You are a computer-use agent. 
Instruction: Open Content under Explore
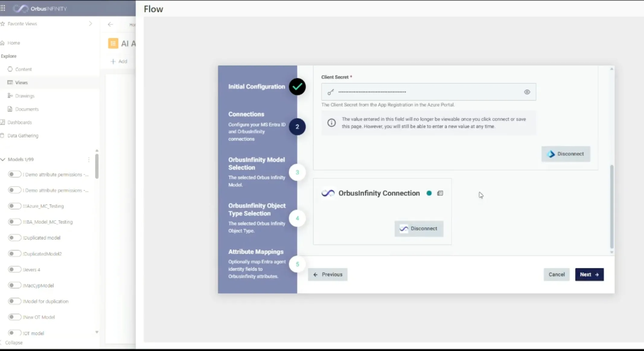point(24,69)
